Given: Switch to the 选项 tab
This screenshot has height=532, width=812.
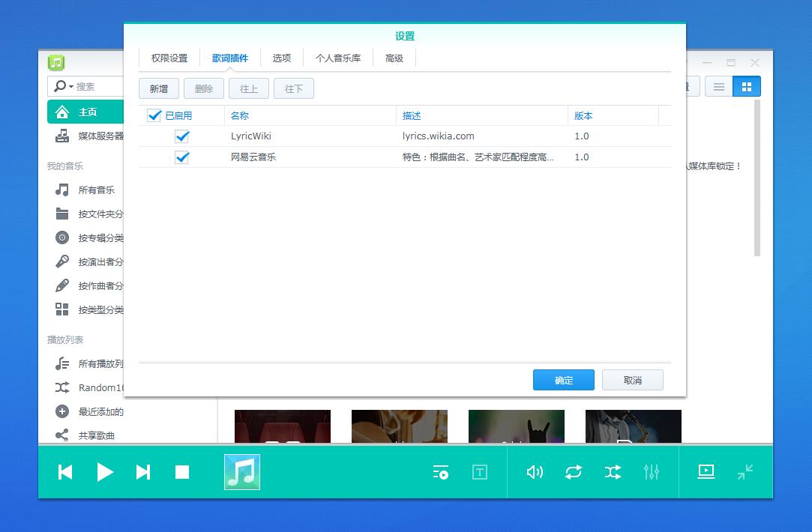Looking at the screenshot, I should click(x=281, y=57).
